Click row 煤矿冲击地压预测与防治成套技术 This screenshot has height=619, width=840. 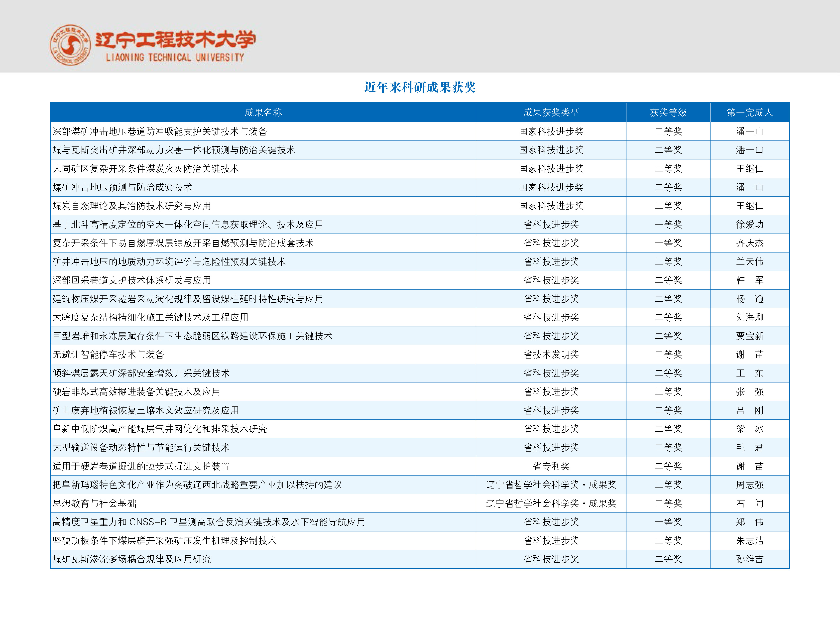point(420,187)
